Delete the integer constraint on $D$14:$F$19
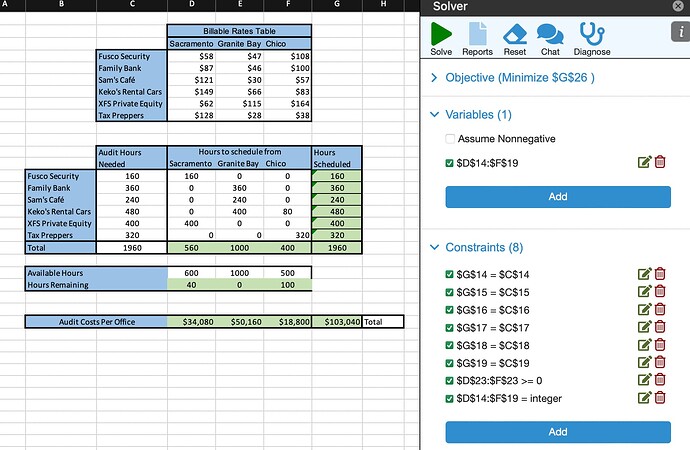The width and height of the screenshot is (690, 450). click(x=660, y=398)
